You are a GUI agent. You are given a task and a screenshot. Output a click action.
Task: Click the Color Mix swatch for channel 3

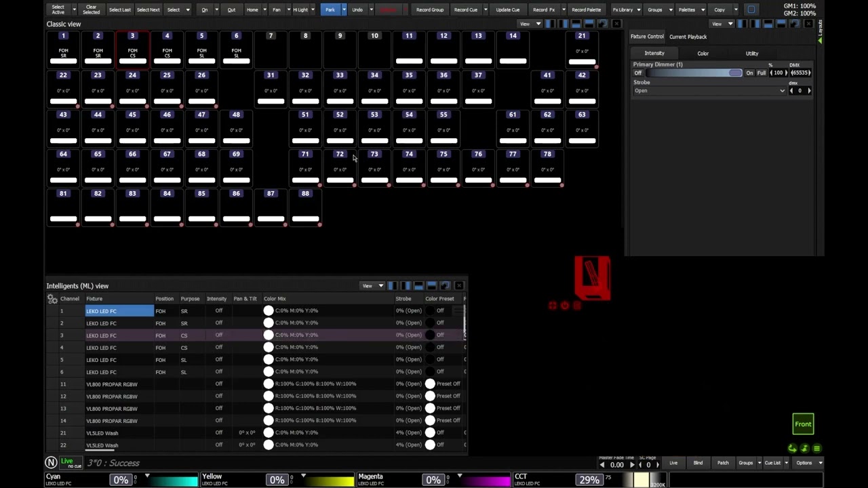click(x=269, y=335)
